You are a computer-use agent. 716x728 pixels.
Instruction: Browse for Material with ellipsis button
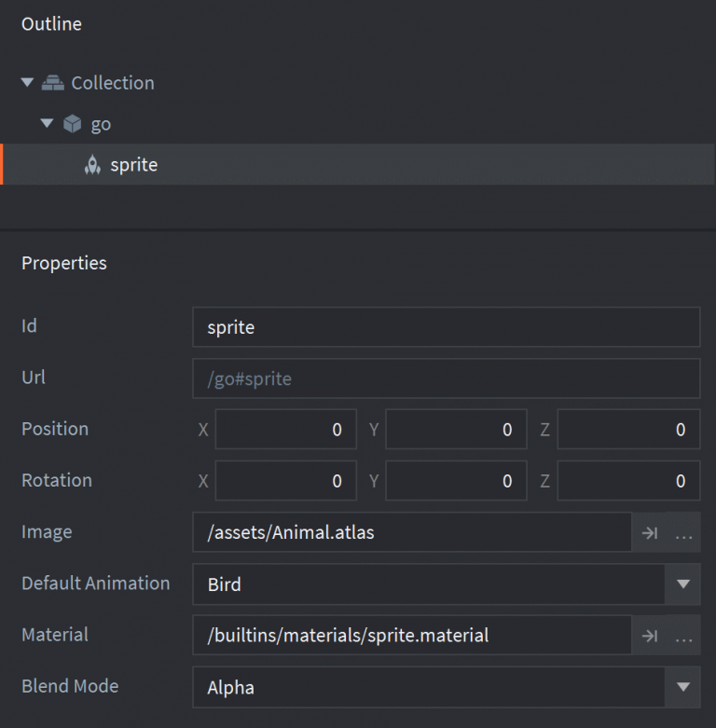(683, 636)
